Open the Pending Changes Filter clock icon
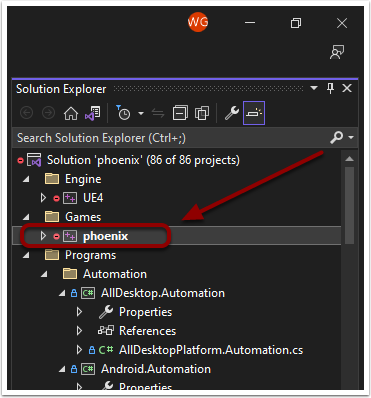Viewport: 371px width, 398px height. tap(124, 113)
